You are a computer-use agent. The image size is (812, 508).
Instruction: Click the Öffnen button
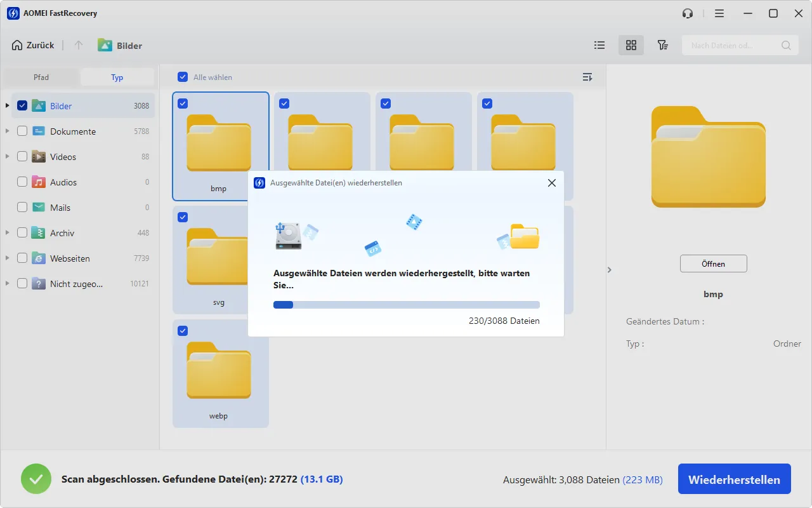coord(714,264)
